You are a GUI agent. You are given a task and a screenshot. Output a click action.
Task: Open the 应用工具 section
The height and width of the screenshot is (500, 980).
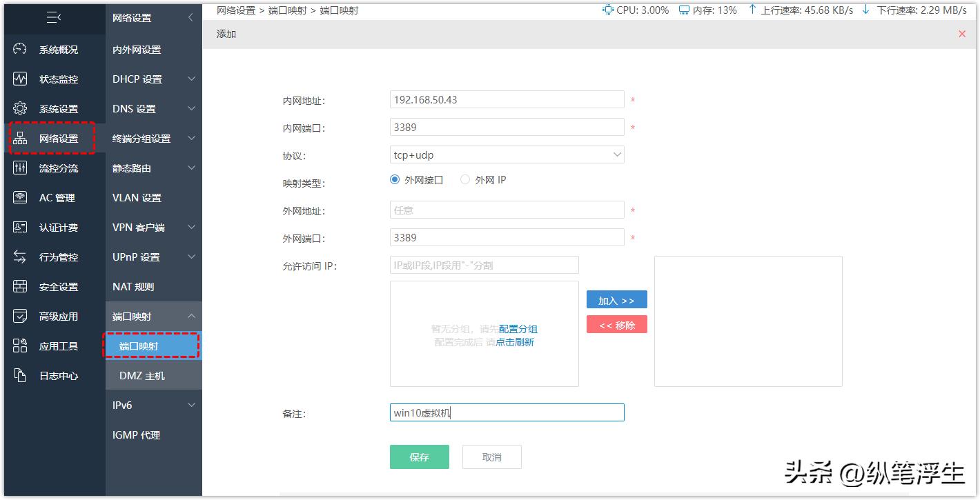click(55, 346)
